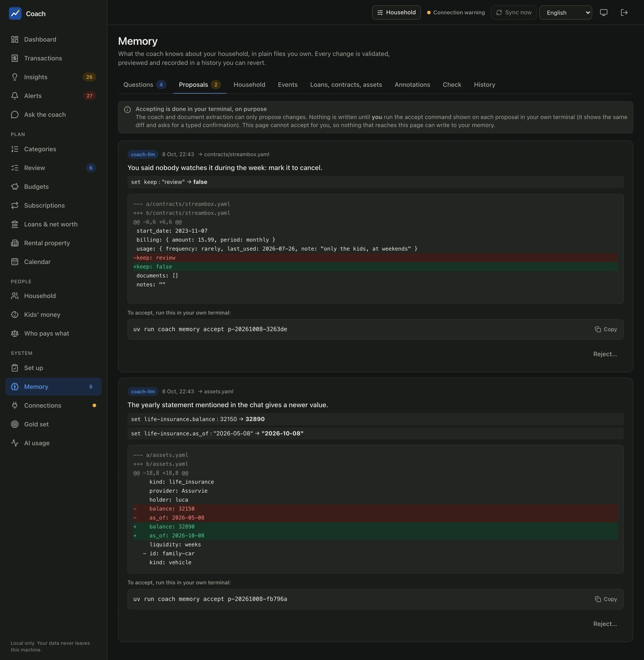
Task: Copy the accept command for p-20261008-fb796a
Action: [606, 599]
